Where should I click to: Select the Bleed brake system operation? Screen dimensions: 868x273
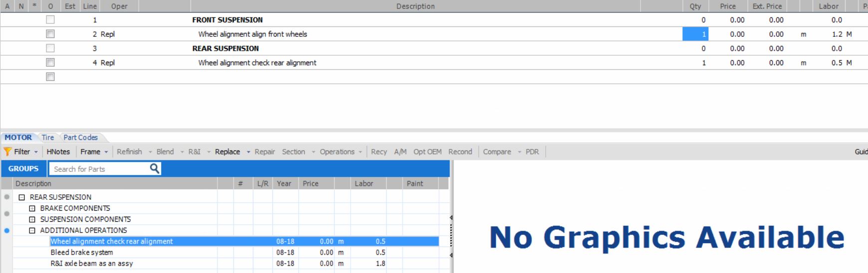point(82,253)
